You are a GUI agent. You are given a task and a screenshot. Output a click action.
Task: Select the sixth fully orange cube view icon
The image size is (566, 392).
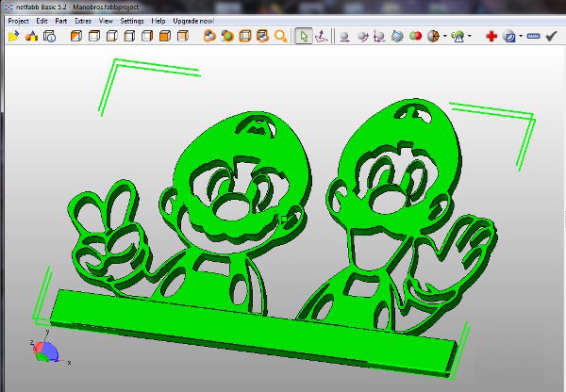click(x=164, y=36)
